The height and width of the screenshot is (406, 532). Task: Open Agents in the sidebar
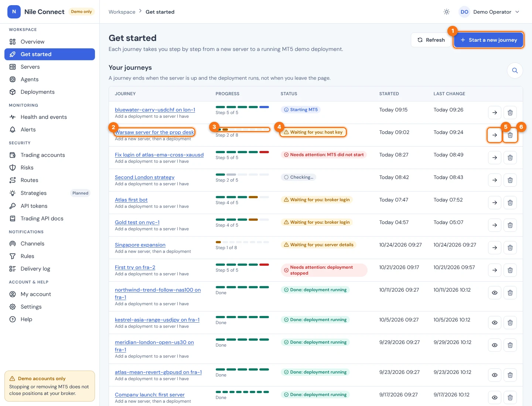(50, 79)
